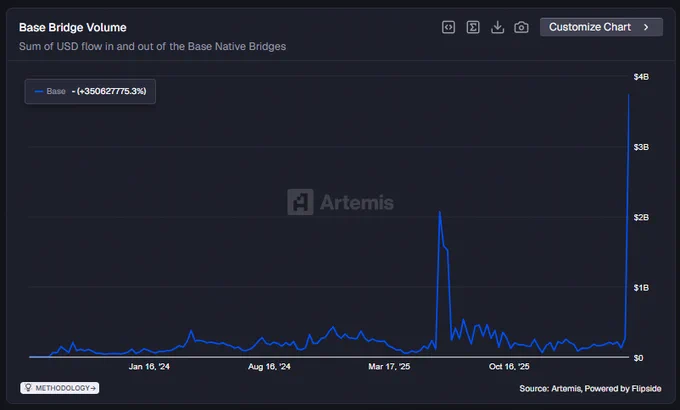Open the embed code icon
This screenshot has width=680, height=410.
tap(448, 27)
